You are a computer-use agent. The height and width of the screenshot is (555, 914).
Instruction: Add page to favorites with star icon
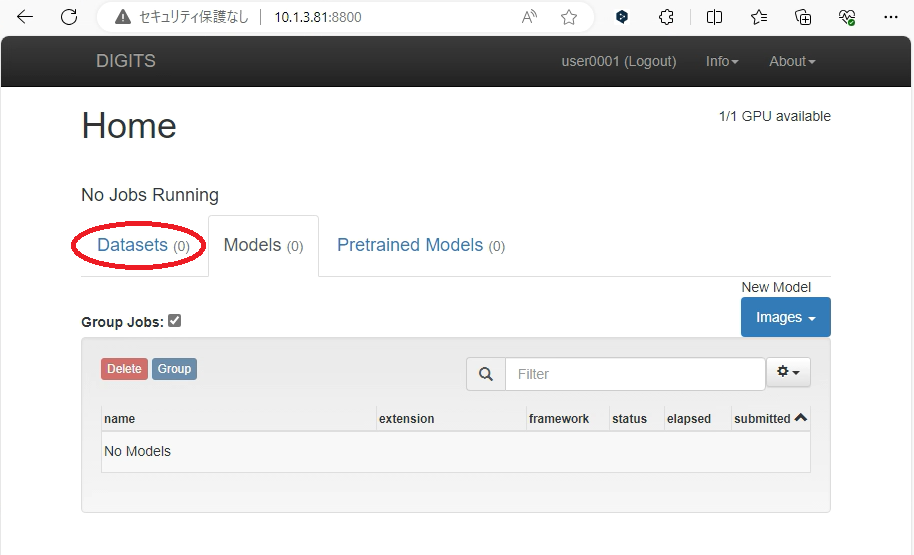click(569, 17)
